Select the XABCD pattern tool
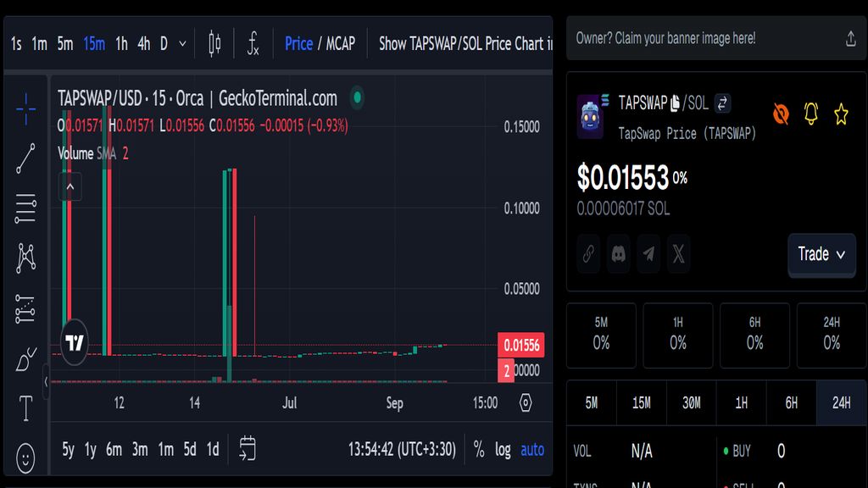Viewport: 868px width, 488px height. pos(25,258)
